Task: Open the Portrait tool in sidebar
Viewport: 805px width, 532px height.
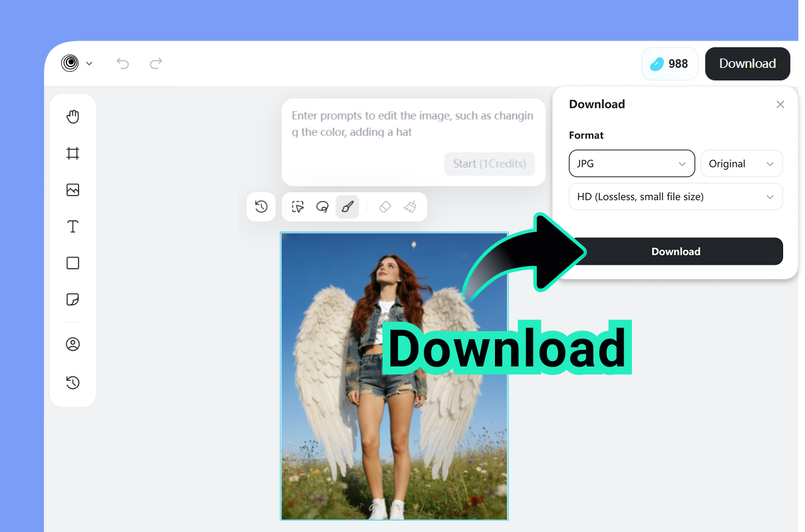Action: click(73, 344)
